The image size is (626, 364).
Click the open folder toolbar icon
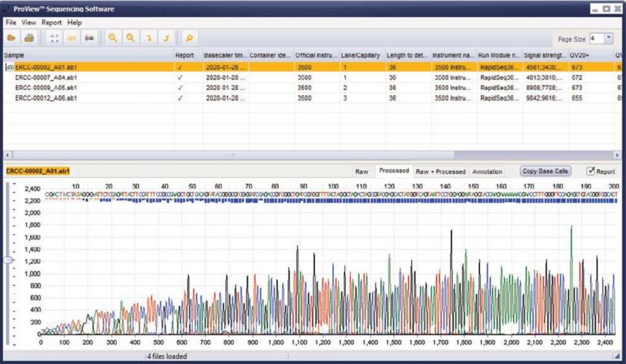click(12, 38)
